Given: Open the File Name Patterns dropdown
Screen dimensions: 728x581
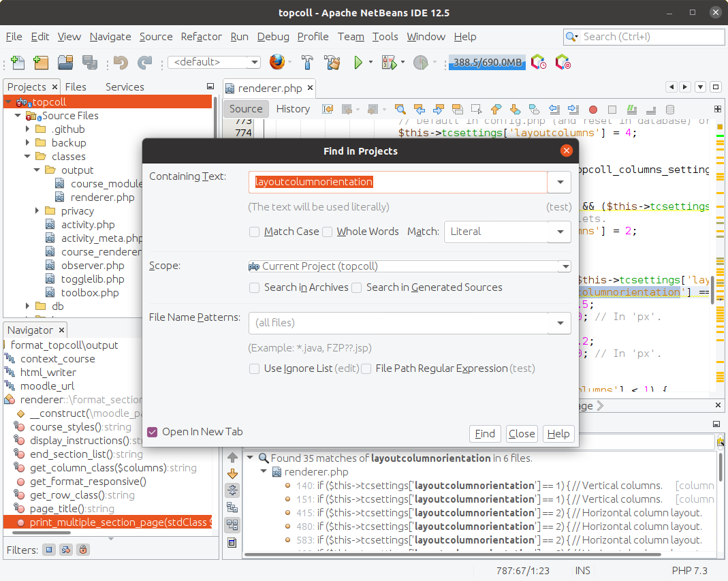Looking at the screenshot, I should 560,323.
